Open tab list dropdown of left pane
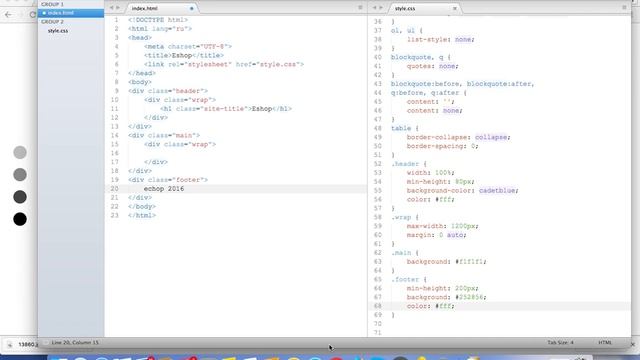Viewport: 640px width, 360px height. [x=360, y=7]
